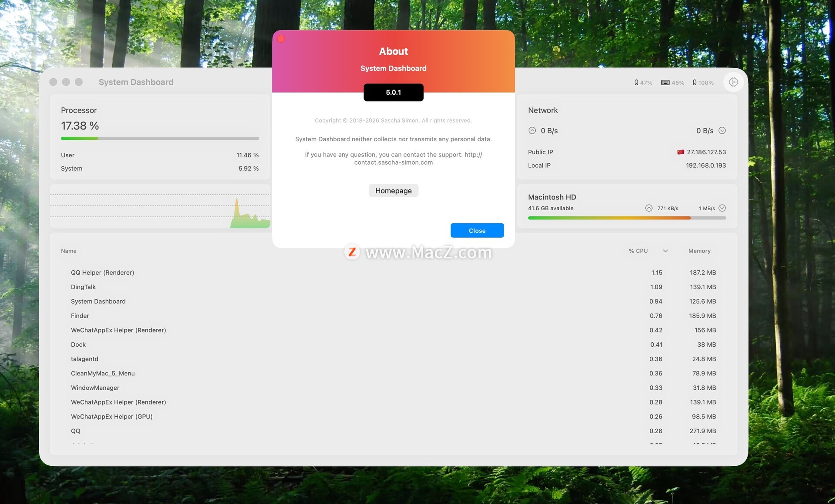
Task: Click the Processor load progress bar
Action: pos(160,139)
